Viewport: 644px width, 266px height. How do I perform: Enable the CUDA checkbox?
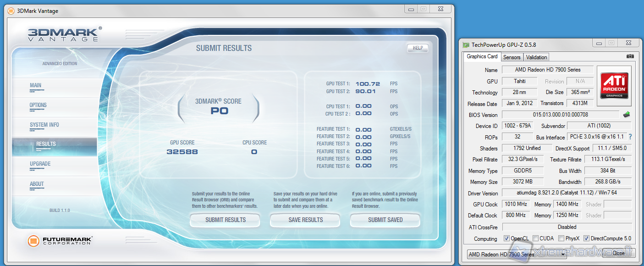point(536,238)
